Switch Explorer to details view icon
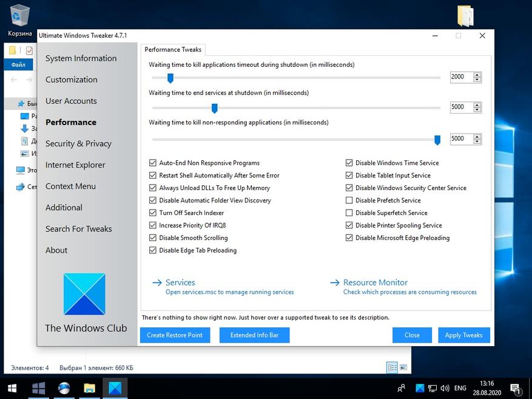 click(x=392, y=367)
